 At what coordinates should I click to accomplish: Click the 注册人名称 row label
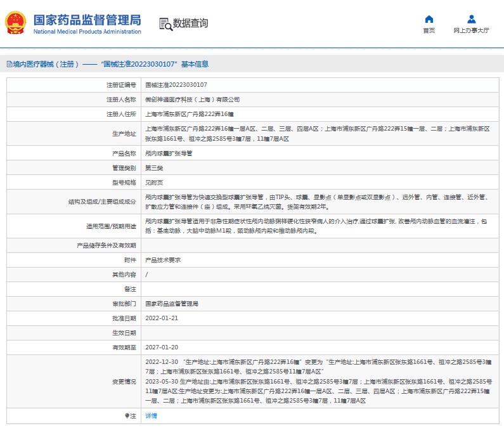coord(121,100)
